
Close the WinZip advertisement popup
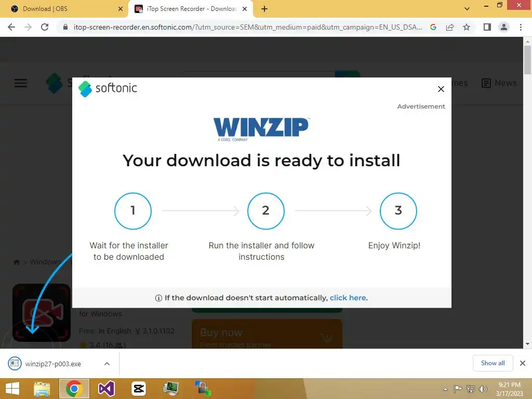[441, 89]
